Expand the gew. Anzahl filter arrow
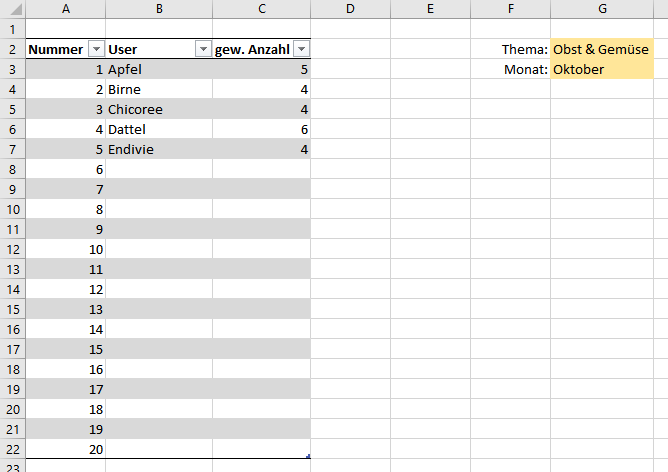The image size is (668, 472). pos(301,49)
